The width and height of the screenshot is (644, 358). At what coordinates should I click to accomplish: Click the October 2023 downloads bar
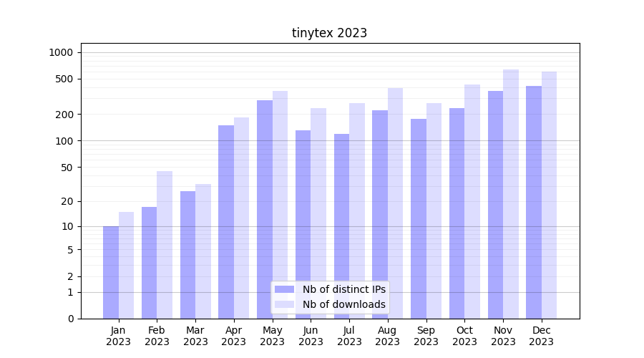472,201
